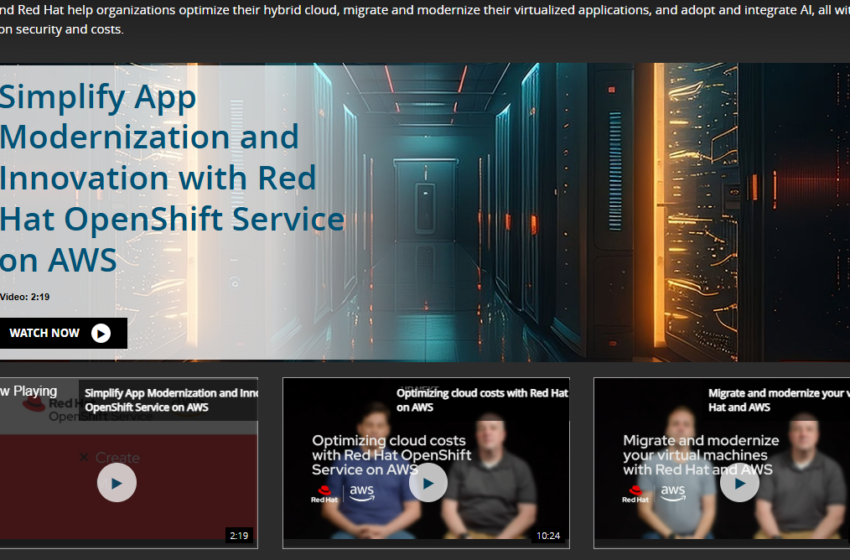Select the 'Migrate and modernize your' card title
Image resolution: width=850 pixels, height=560 pixels.
pos(778,400)
